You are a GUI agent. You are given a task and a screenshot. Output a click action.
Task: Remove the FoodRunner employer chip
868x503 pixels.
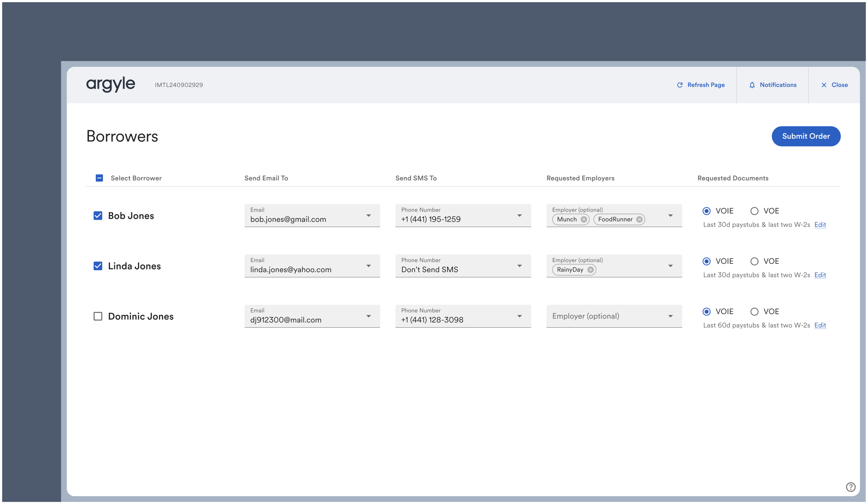click(640, 219)
